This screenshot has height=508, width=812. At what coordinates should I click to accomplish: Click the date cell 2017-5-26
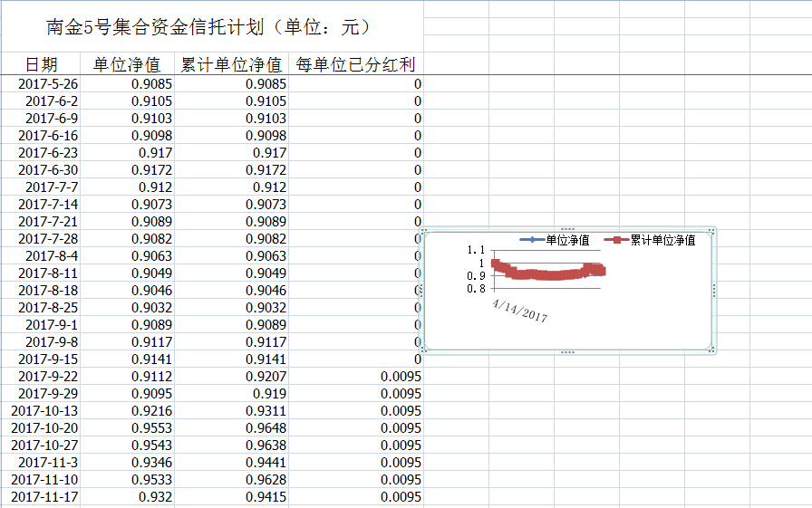[48, 84]
